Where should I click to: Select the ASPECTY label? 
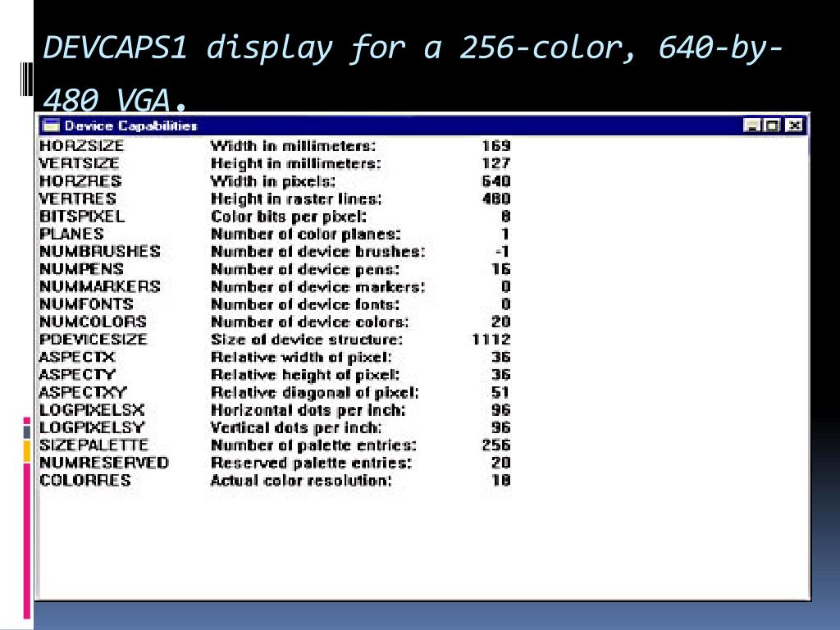click(x=77, y=375)
